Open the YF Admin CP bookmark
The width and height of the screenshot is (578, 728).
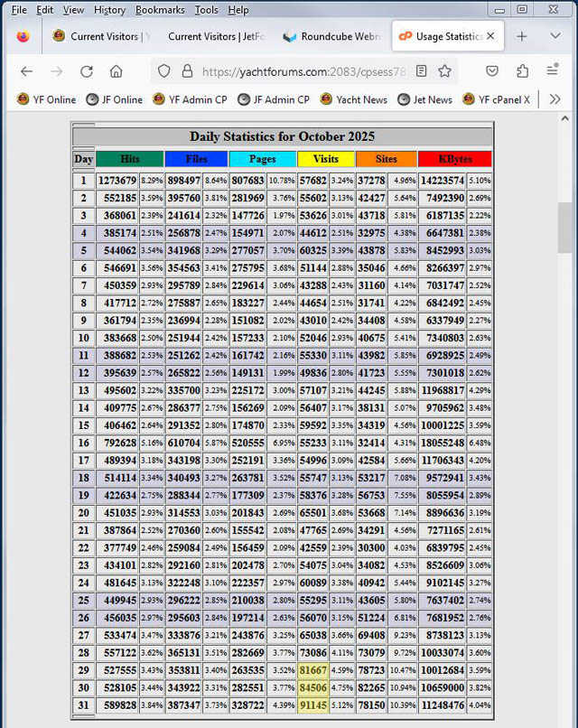click(x=191, y=99)
